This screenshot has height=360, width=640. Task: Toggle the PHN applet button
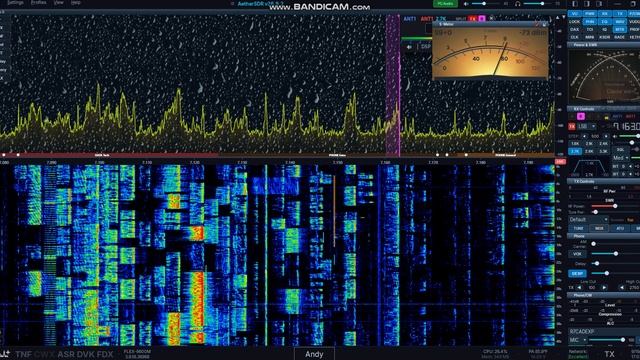pyautogui.click(x=590, y=22)
